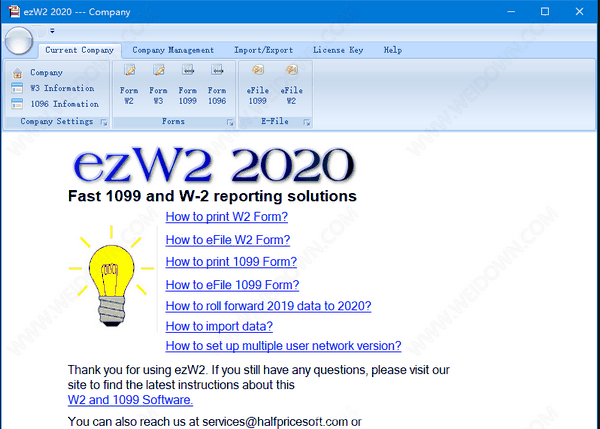The width and height of the screenshot is (600, 429).
Task: Open the Company settings label
Action: (x=46, y=73)
